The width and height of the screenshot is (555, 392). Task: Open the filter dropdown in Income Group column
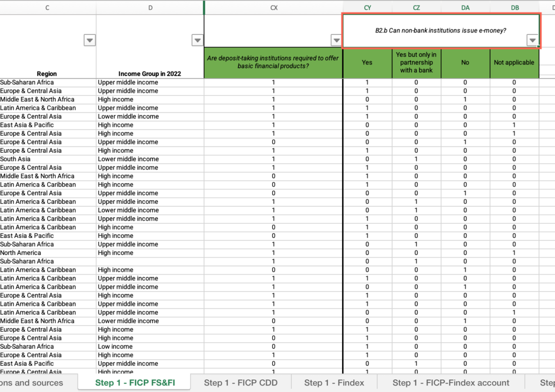pos(197,40)
